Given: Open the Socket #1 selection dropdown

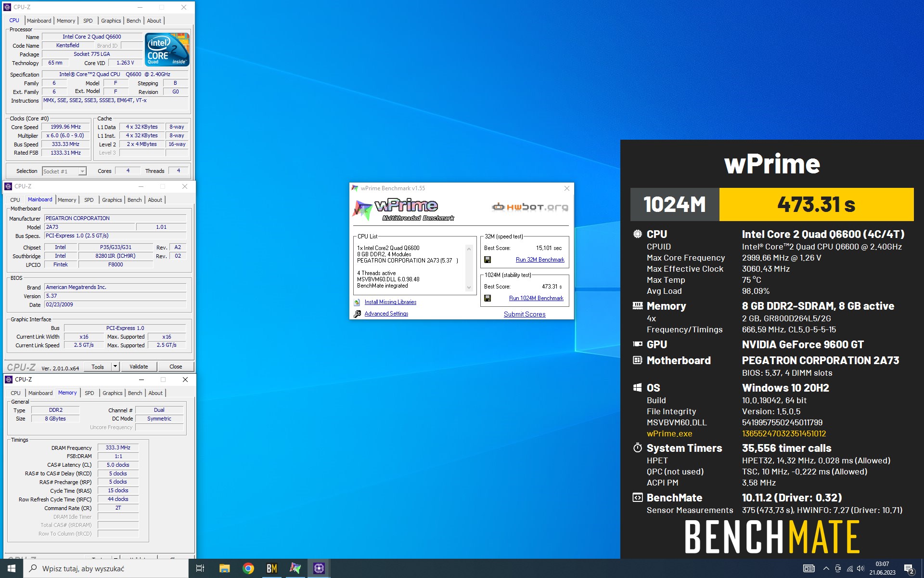Looking at the screenshot, I should point(82,171).
